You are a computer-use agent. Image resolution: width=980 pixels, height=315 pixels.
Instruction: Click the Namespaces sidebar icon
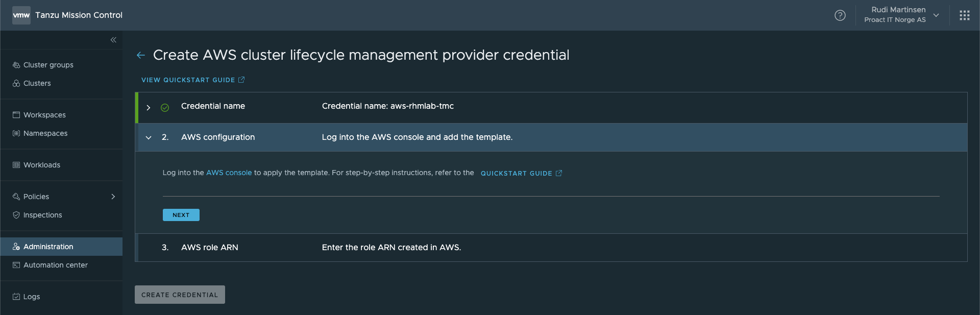point(16,133)
